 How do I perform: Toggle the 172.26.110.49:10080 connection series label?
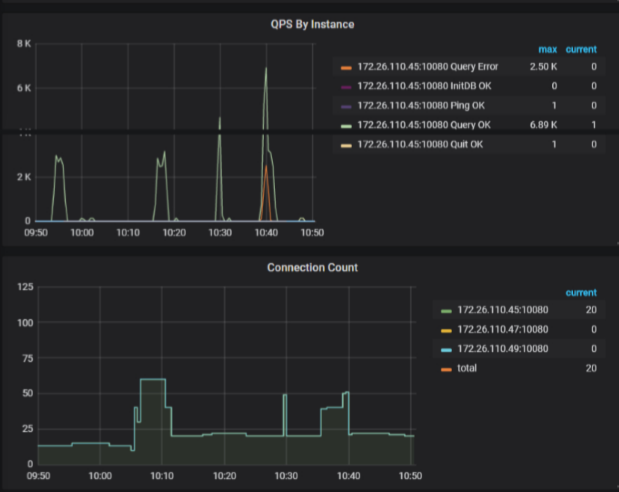tap(503, 349)
